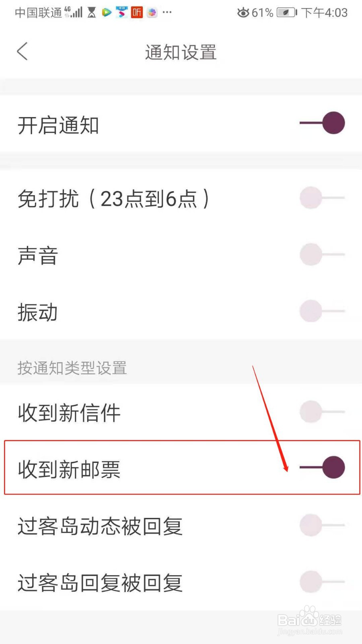Tap the 通知设置 page title

point(181,52)
